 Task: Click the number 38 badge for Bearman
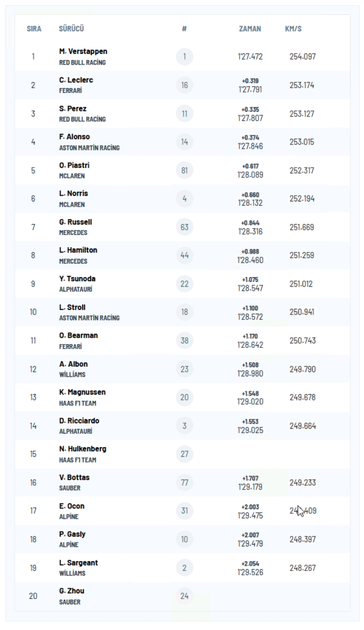pos(184,340)
